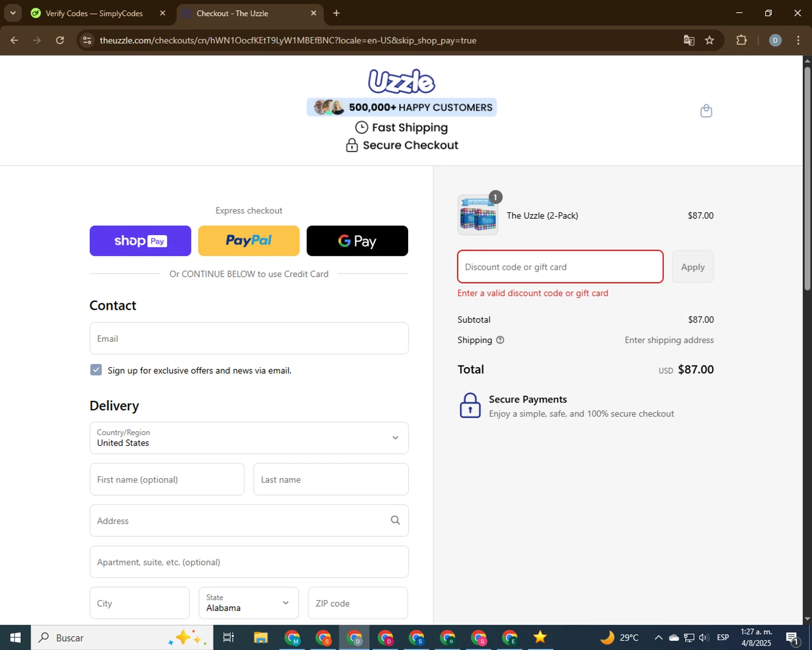Click the '500,000+ HAPPY CUSTOMERS' banner
Viewport: 812px width, 650px height.
point(402,107)
